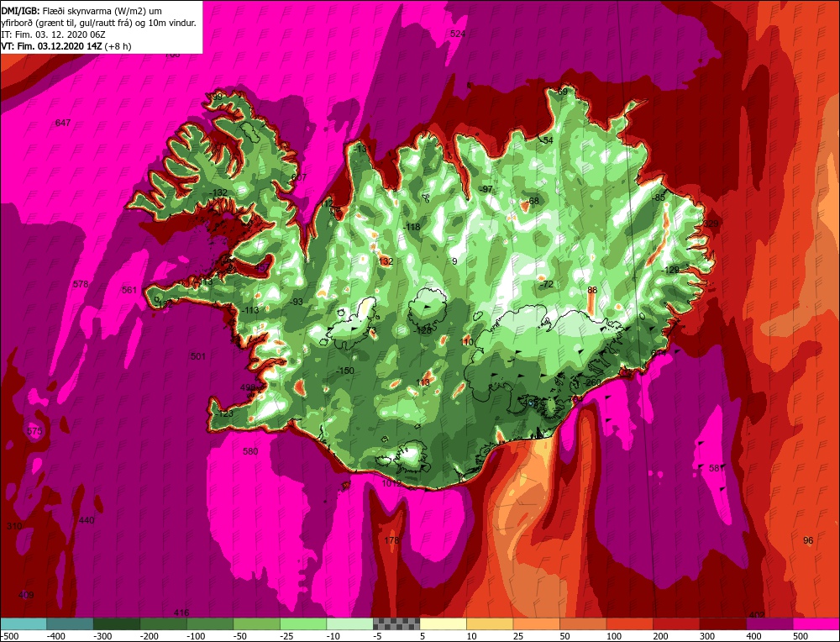Select the orange legend swatch between 25 and 50
Screen dimensions: 840x642
[536, 624]
